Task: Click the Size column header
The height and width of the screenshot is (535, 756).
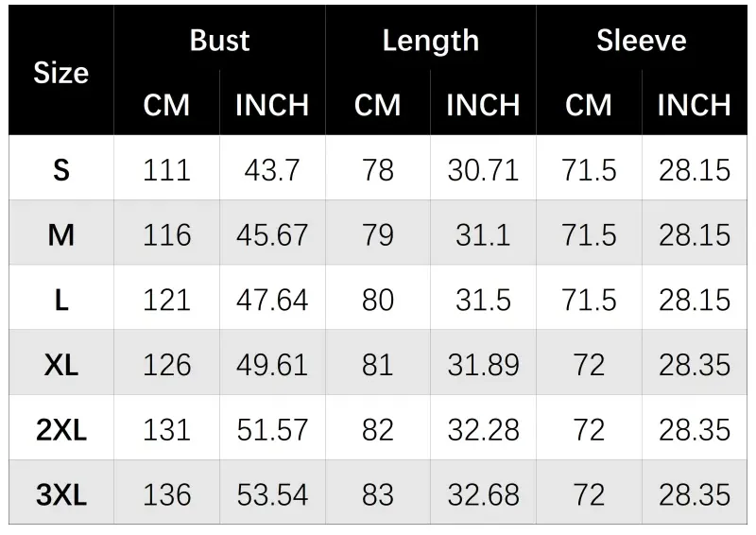Action: coord(60,73)
